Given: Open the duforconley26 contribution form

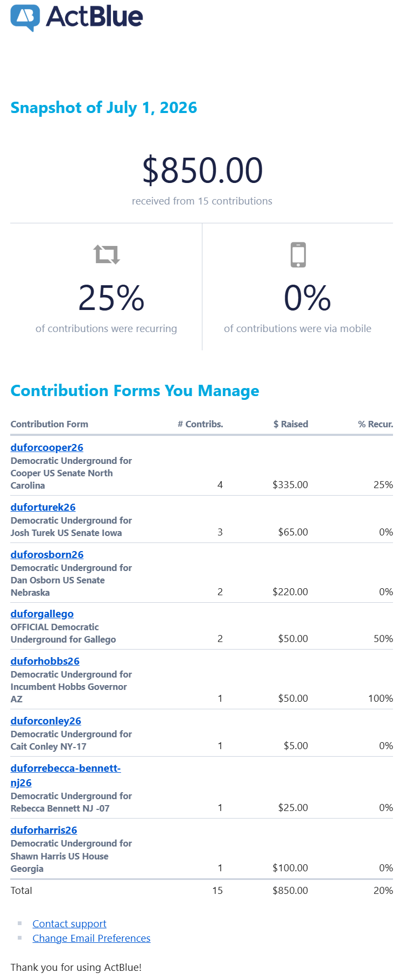Looking at the screenshot, I should pos(46,721).
